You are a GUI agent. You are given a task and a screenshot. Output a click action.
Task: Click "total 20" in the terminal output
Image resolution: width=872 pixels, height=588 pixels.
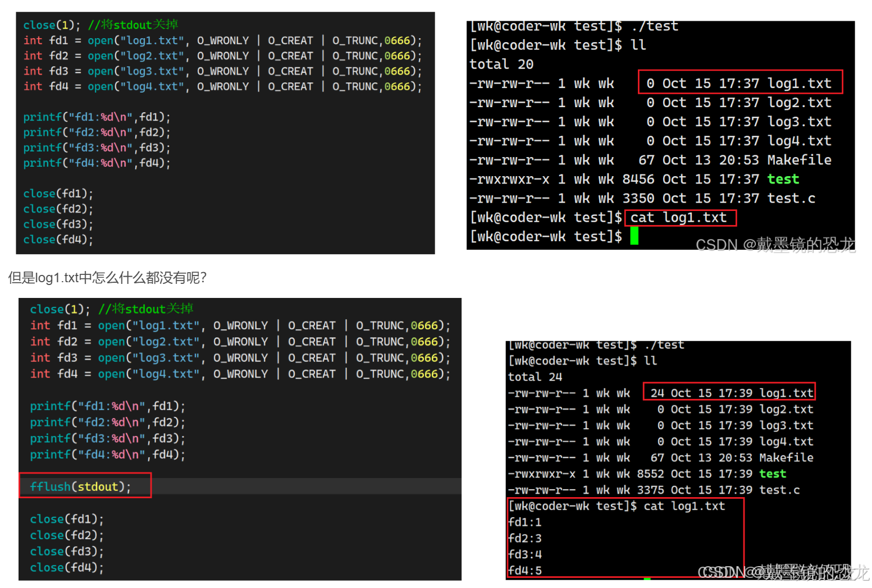pos(501,64)
